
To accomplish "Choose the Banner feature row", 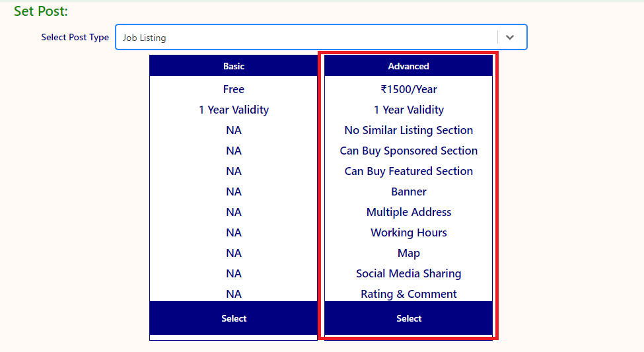I will 408,192.
